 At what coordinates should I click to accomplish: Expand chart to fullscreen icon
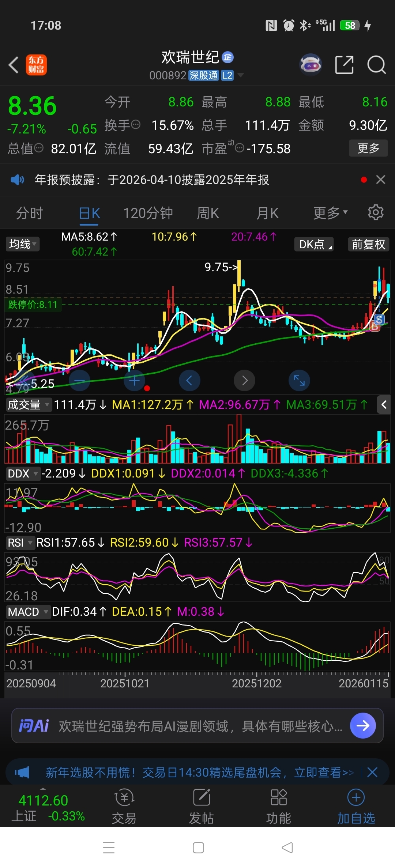tap(299, 381)
